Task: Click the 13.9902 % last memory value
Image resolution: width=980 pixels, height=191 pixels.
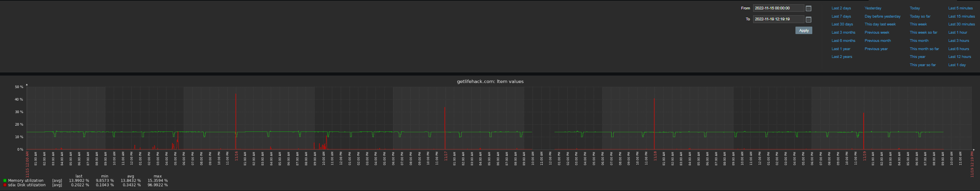Action: (79, 180)
